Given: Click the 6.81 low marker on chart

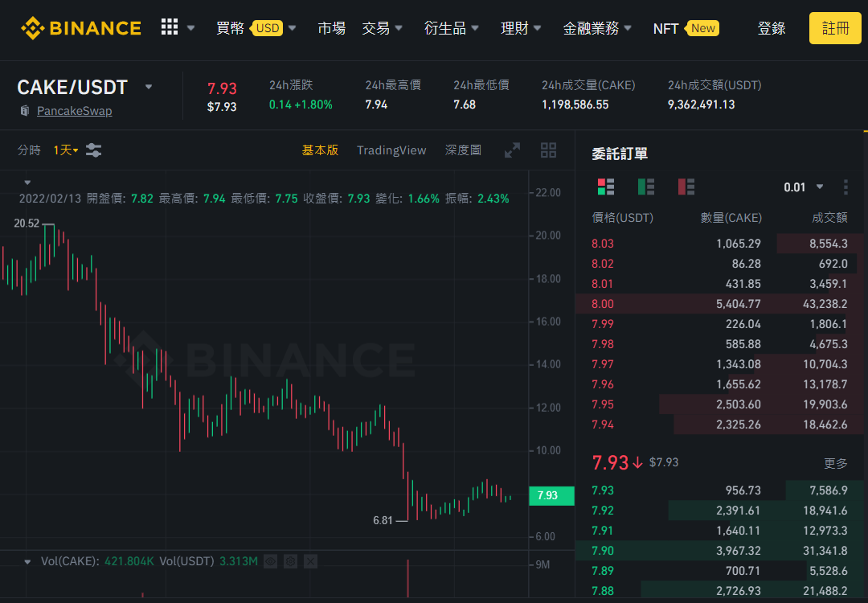Looking at the screenshot, I should (x=383, y=520).
